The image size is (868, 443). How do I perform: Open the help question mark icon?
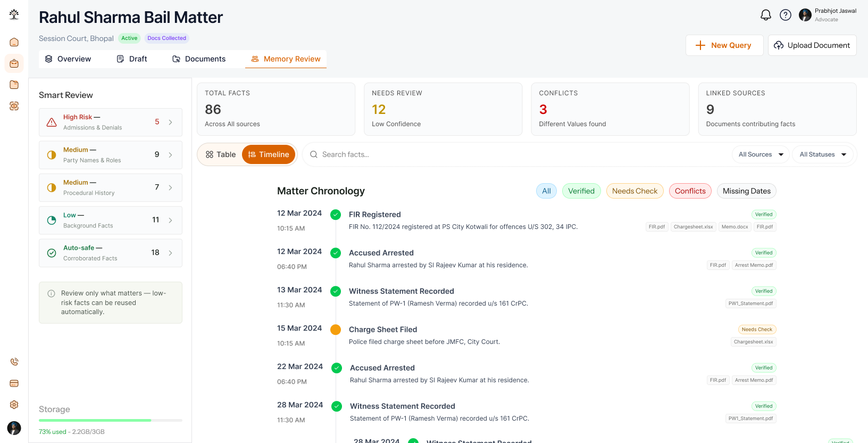pos(786,15)
